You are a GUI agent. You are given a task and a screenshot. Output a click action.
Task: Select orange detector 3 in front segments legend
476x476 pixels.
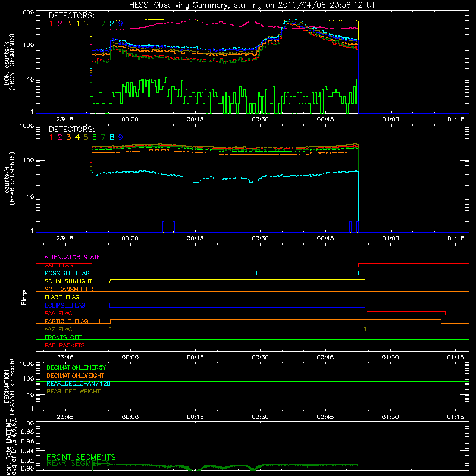(x=68, y=24)
